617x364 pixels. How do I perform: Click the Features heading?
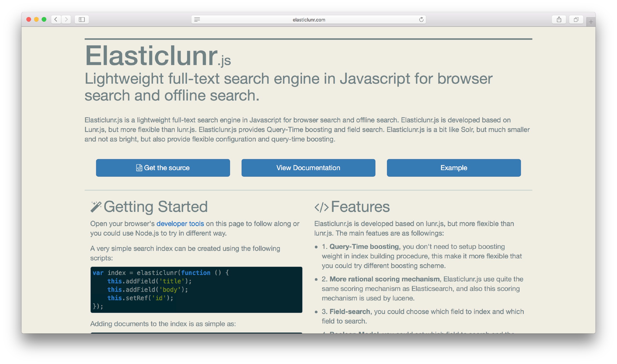pos(360,207)
